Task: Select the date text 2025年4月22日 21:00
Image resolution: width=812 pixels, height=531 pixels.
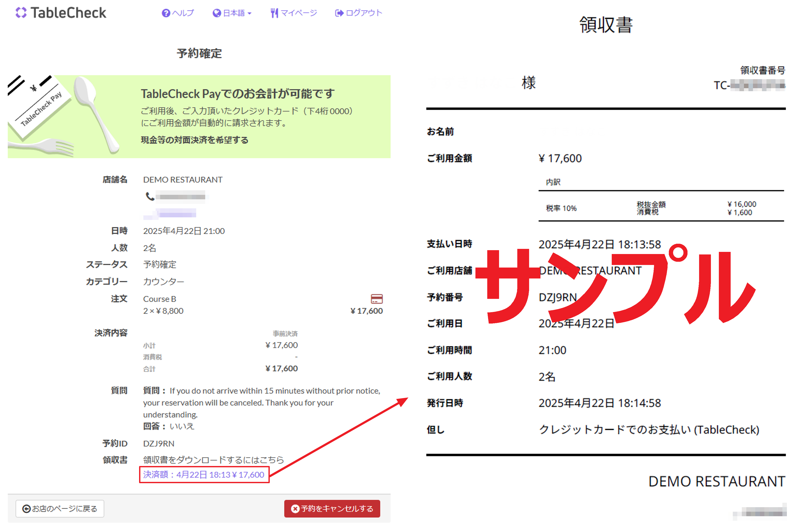Action: point(184,231)
